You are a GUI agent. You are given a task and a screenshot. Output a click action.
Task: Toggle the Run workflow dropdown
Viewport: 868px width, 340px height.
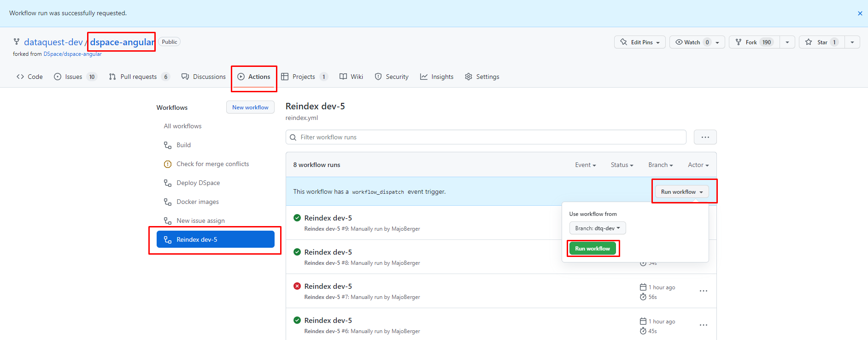tap(682, 191)
